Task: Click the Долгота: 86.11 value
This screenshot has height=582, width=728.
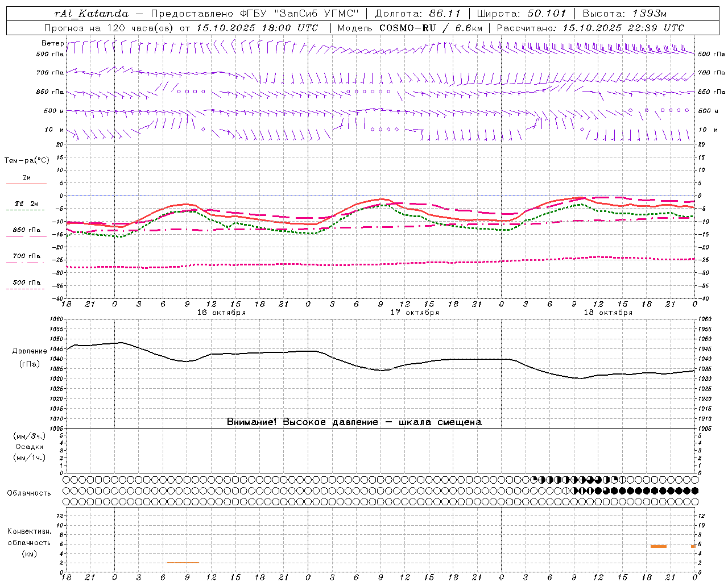Action: 417,14
